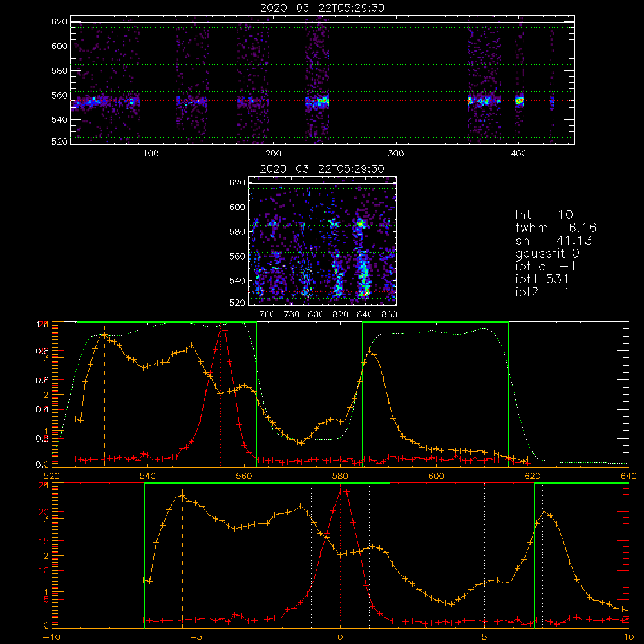Click axis label -10 on bottom plot
644x644 pixels.
(x=52, y=638)
